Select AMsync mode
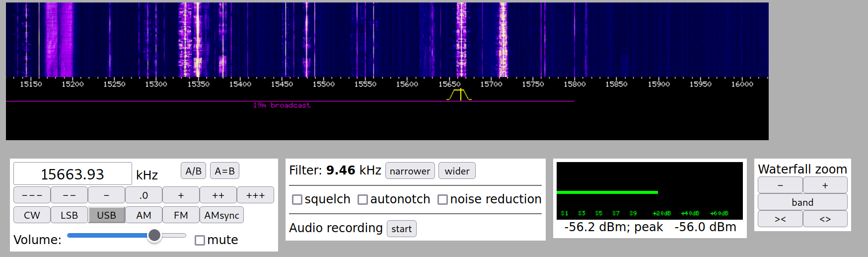 click(221, 215)
